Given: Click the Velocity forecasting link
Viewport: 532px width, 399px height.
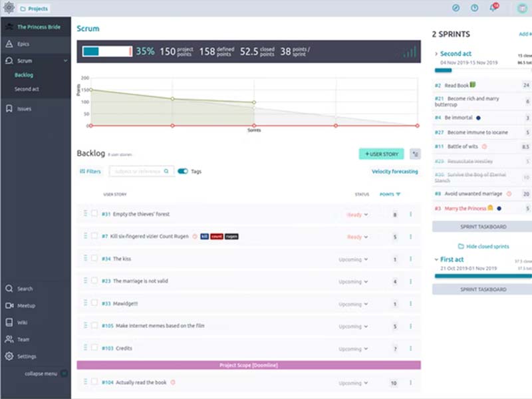Looking at the screenshot, I should click(x=394, y=172).
